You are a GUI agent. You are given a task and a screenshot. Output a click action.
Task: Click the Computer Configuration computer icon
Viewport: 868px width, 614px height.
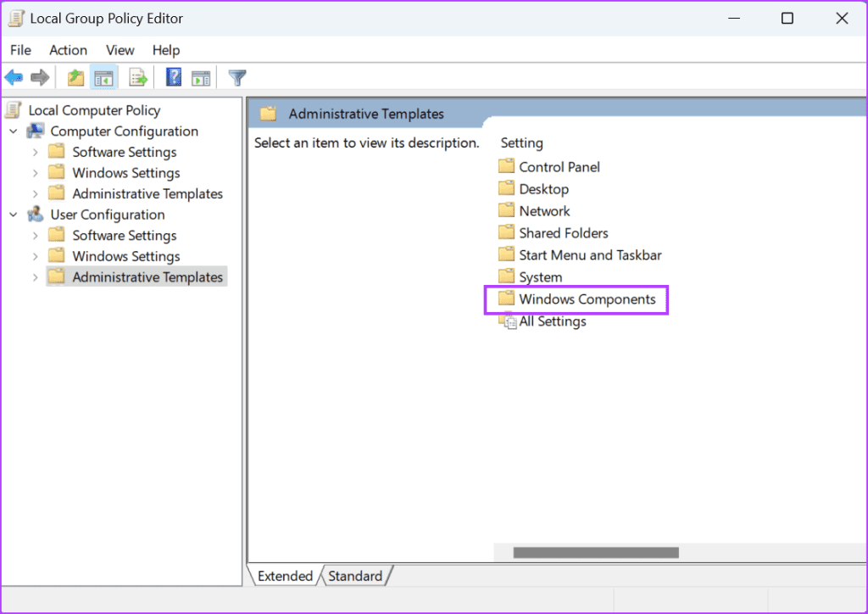coord(36,131)
